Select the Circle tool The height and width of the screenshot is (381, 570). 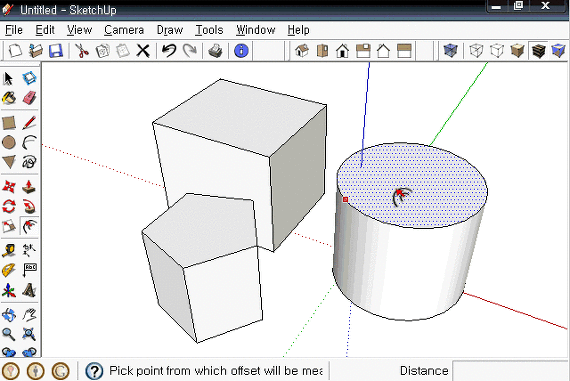point(9,143)
